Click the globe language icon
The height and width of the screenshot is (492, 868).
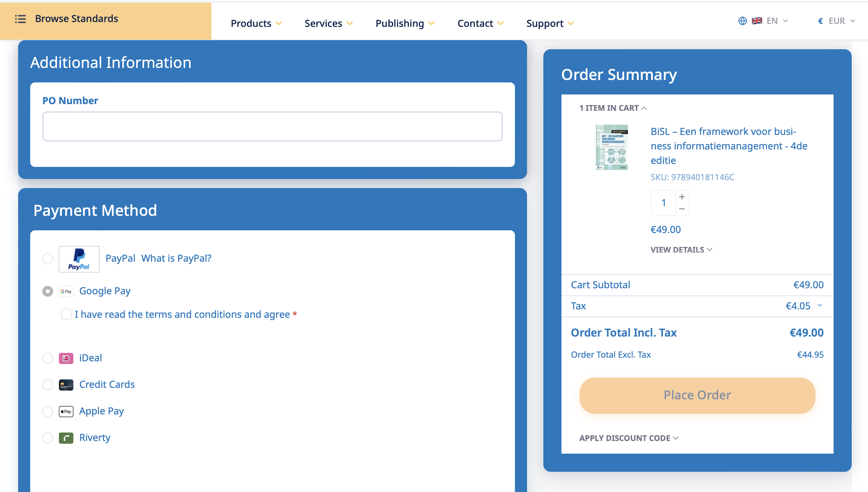pos(742,21)
